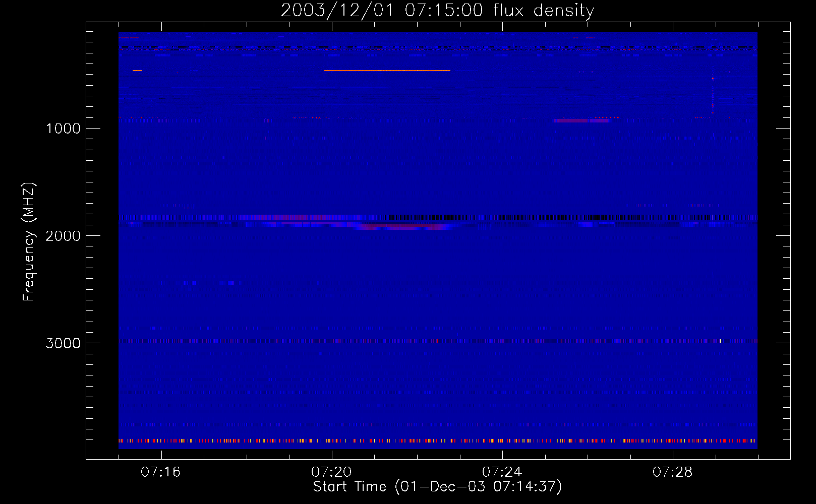Click the magenta drifting band just above 2000 MHz
This screenshot has width=816, height=504.
[x=403, y=227]
